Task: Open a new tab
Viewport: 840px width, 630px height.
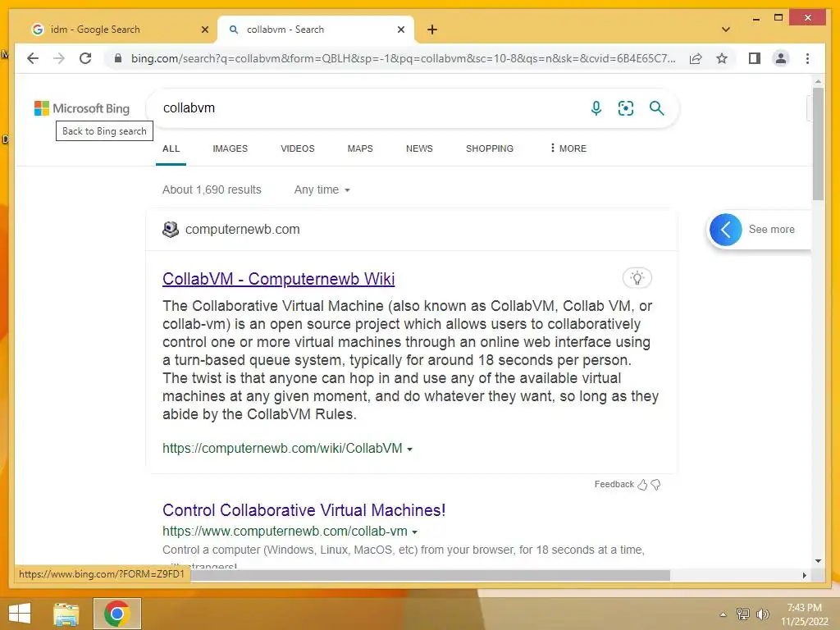Action: (x=432, y=30)
